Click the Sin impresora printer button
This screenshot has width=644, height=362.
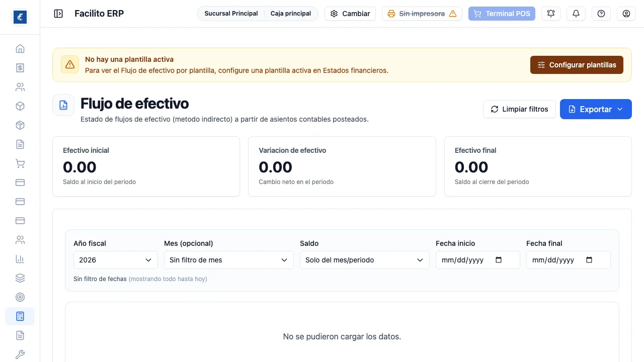click(422, 14)
